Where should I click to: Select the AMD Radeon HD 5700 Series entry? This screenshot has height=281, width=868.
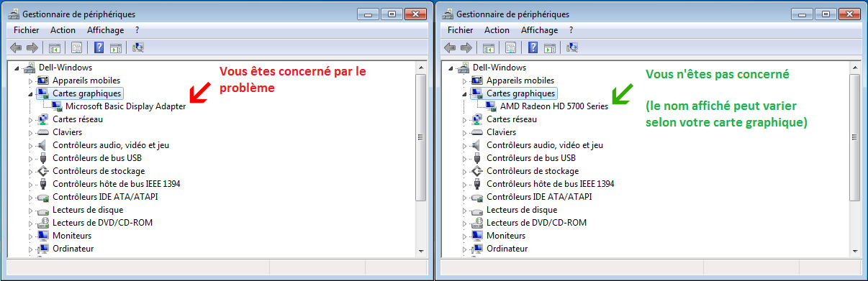point(554,106)
